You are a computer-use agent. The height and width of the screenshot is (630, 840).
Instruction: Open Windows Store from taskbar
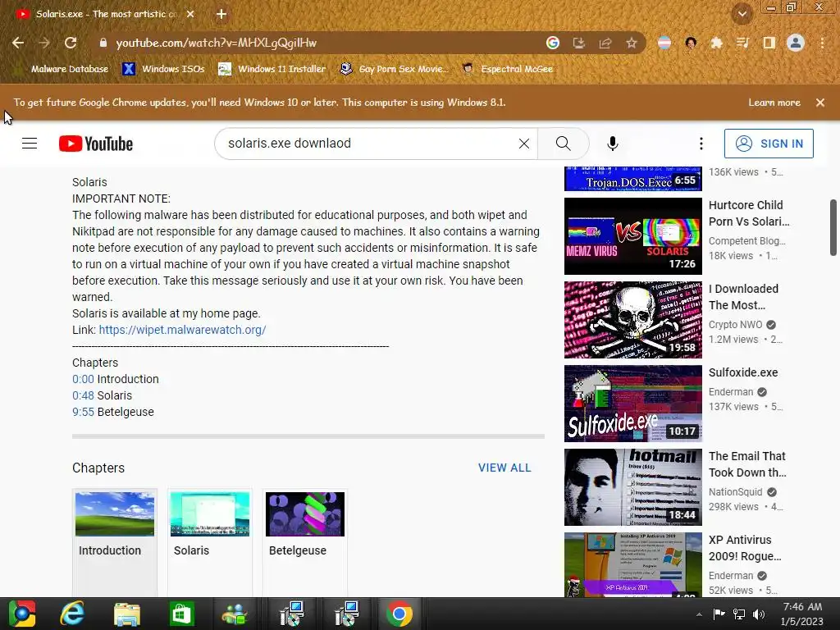tap(181, 614)
